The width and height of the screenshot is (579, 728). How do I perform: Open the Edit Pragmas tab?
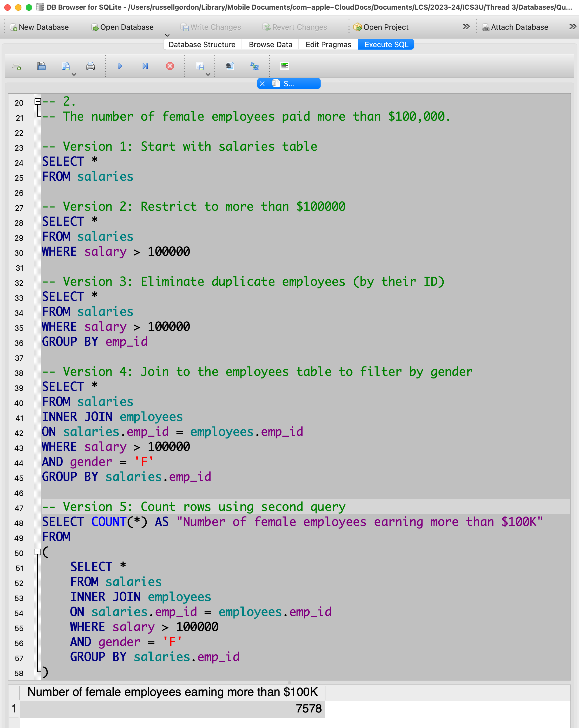[328, 44]
